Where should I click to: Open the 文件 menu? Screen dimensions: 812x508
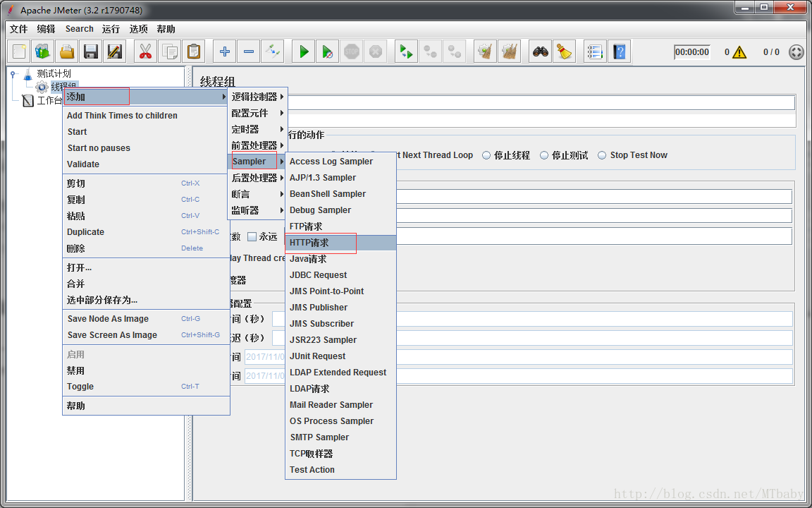18,29
